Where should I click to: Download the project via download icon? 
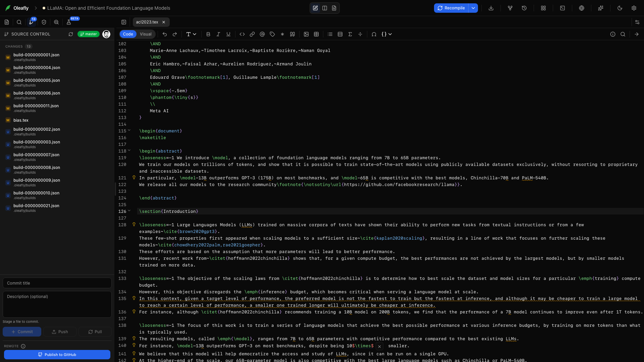coord(491,8)
